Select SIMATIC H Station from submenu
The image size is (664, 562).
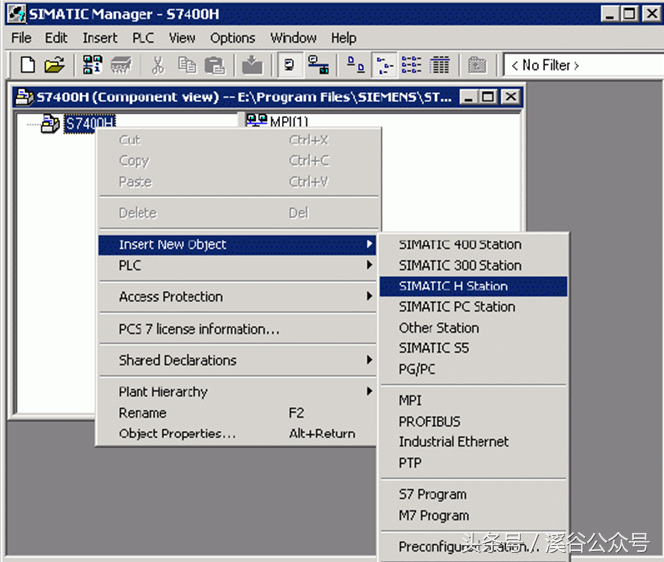pyautogui.click(x=453, y=286)
